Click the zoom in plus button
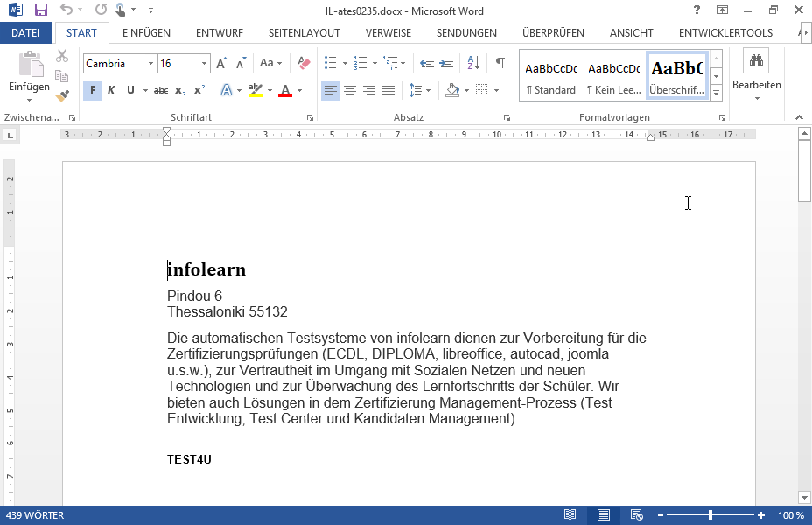812x525 pixels. (x=760, y=515)
